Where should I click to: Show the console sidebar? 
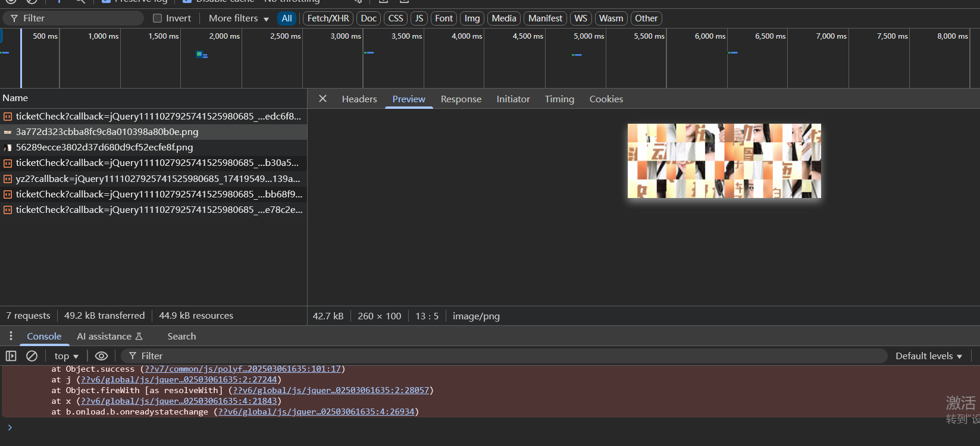11,356
